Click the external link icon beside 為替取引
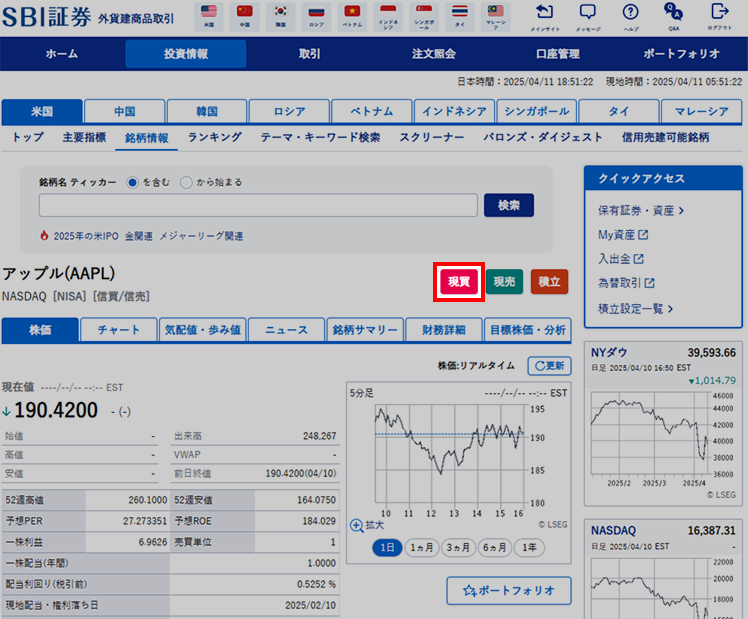748x619 pixels. [649, 283]
